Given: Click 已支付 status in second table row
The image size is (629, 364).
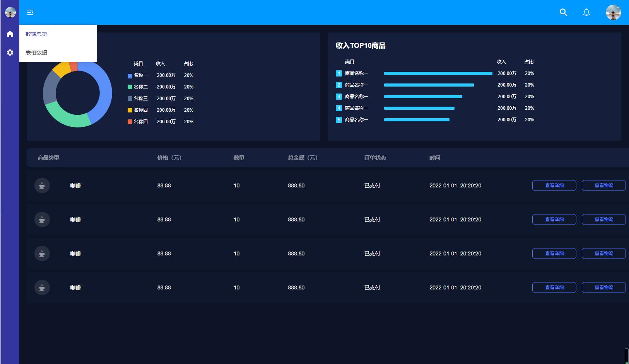Looking at the screenshot, I should 372,219.
